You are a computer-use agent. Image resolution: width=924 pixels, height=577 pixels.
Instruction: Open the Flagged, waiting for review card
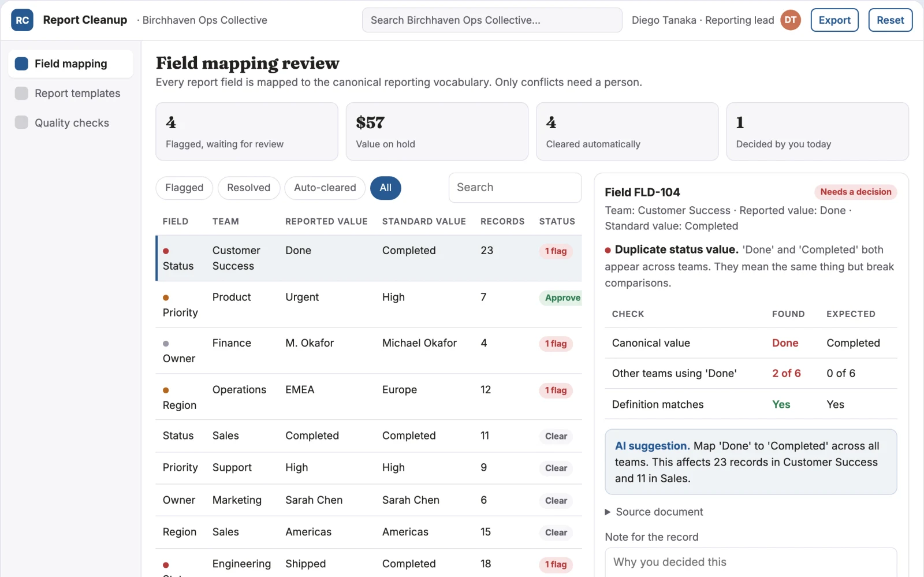click(x=247, y=132)
